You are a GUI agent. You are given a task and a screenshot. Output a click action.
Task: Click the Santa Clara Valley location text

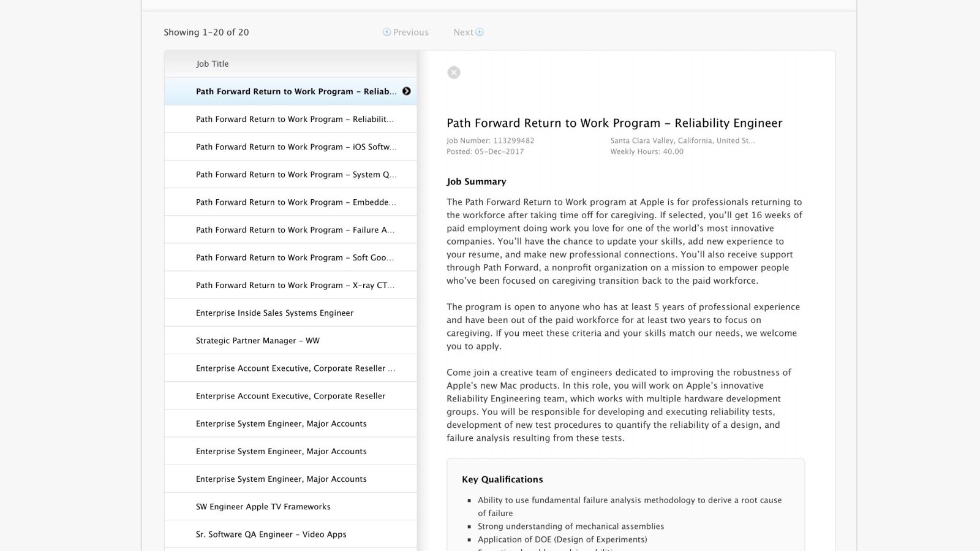(682, 140)
